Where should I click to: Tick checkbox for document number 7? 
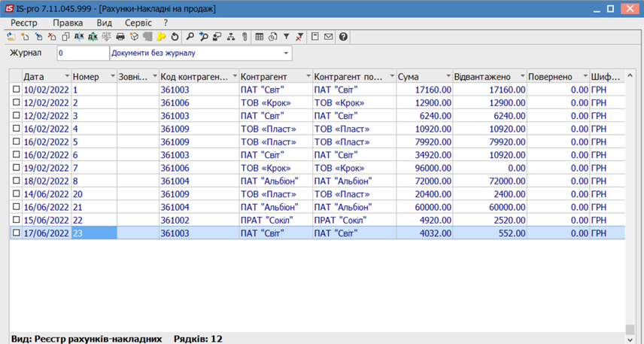pos(16,168)
